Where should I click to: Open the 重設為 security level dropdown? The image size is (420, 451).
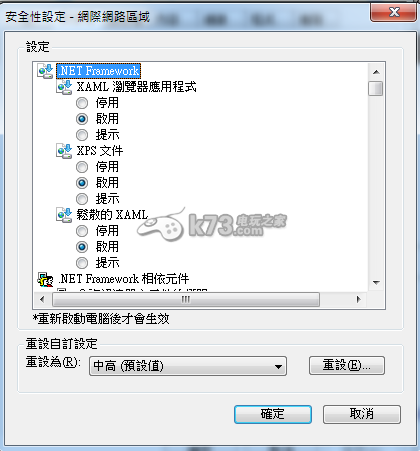188,366
